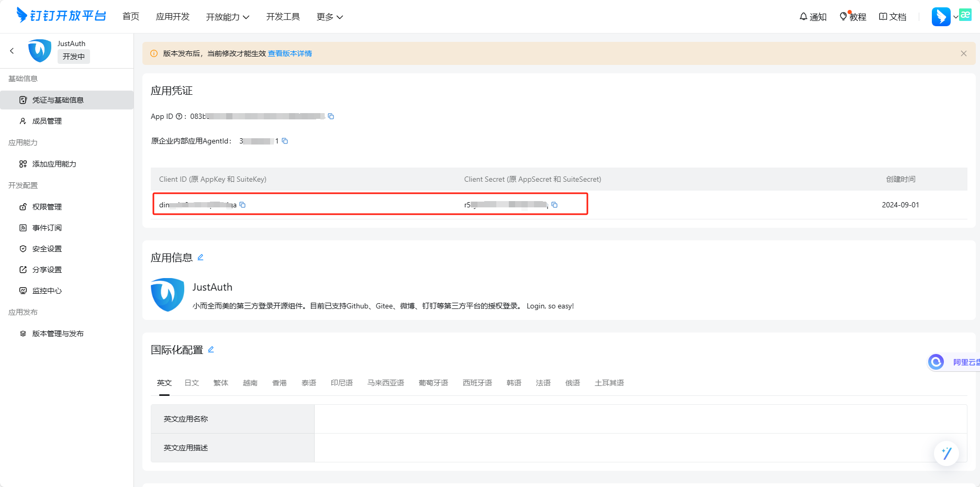
Task: Switch to the 繁体 language tab
Action: (x=221, y=383)
